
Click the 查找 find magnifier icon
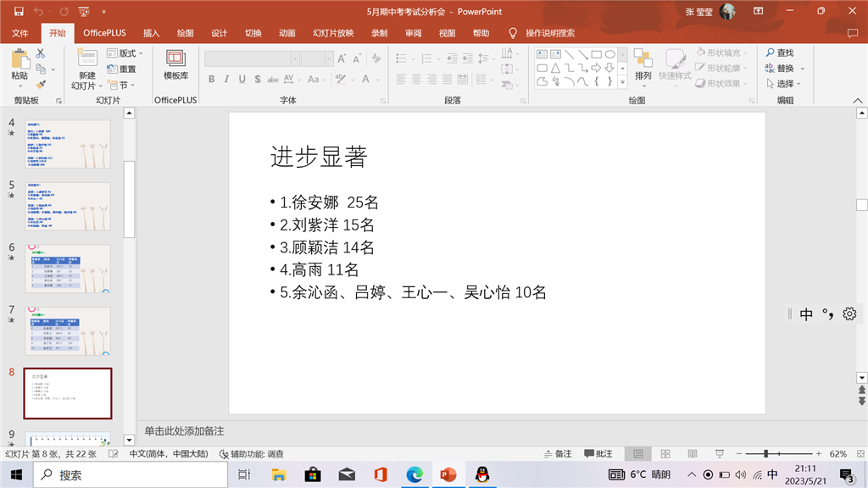click(x=771, y=53)
